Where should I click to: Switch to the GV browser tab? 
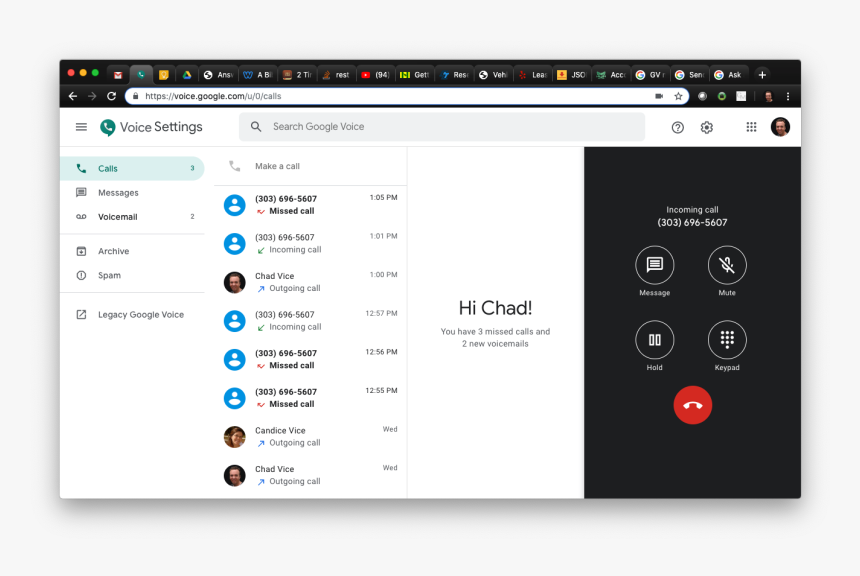(650, 75)
